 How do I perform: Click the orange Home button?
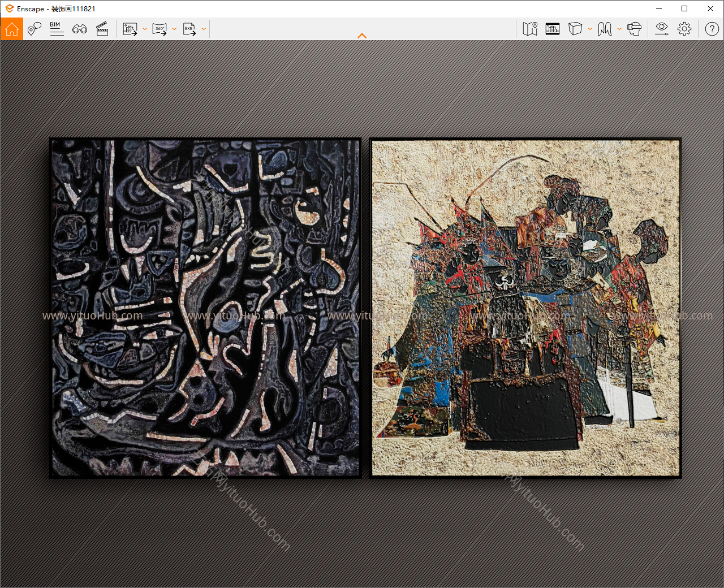(x=12, y=29)
